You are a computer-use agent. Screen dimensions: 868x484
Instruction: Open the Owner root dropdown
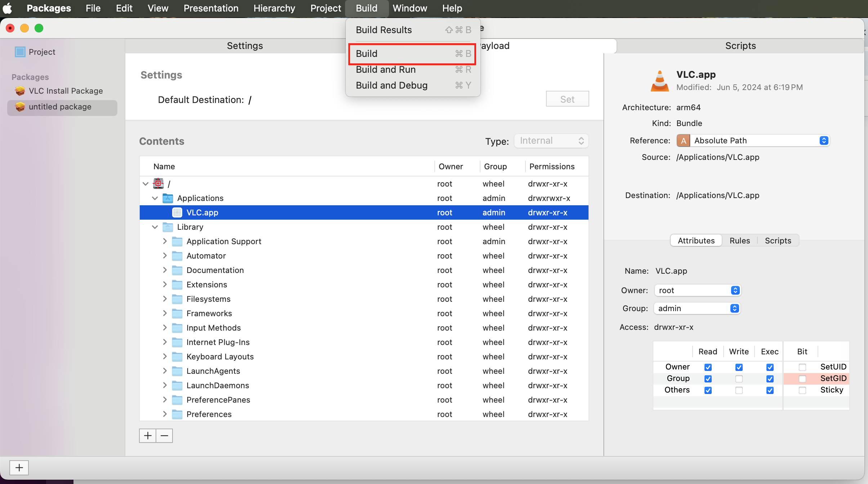click(698, 290)
